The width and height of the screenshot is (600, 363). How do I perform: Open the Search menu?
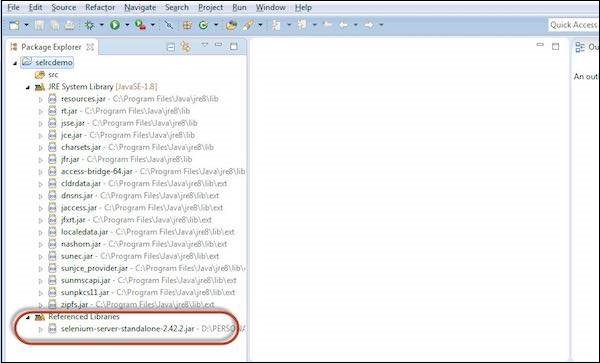click(177, 7)
